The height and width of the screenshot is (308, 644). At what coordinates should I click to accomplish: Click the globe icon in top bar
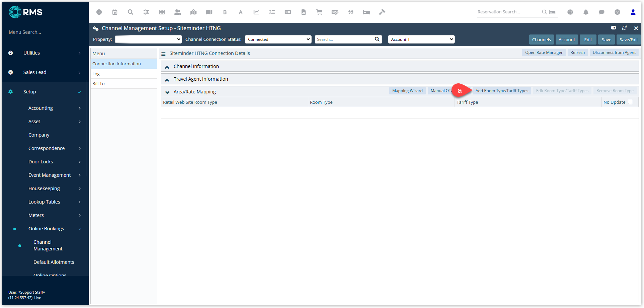coord(570,12)
